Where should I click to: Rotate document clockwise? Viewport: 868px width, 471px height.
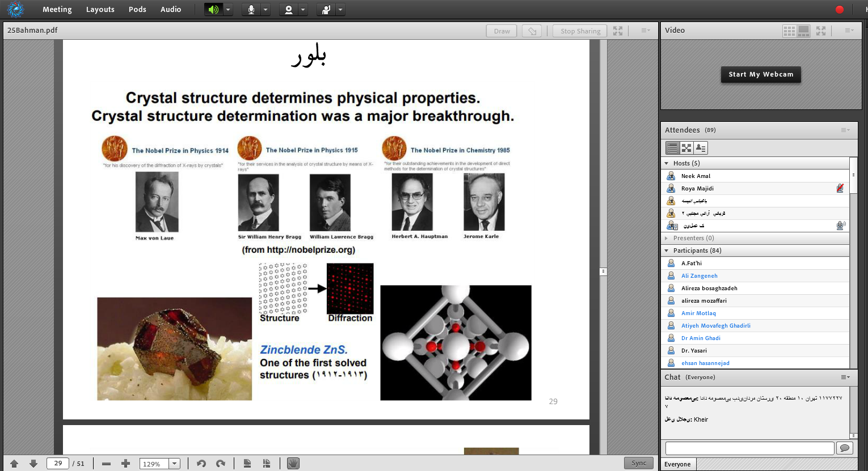click(x=221, y=464)
